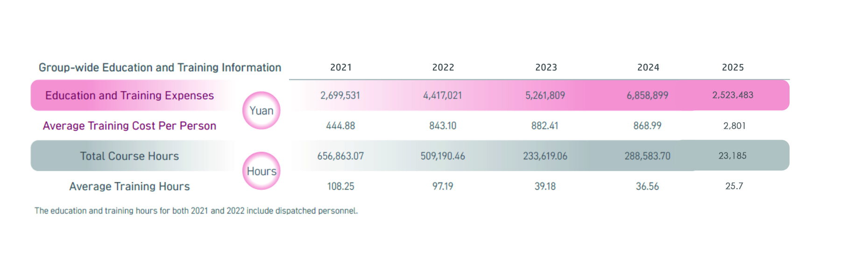This screenshot has height=255, width=868.
Task: Click the pink Yuan unit badge
Action: (x=261, y=111)
